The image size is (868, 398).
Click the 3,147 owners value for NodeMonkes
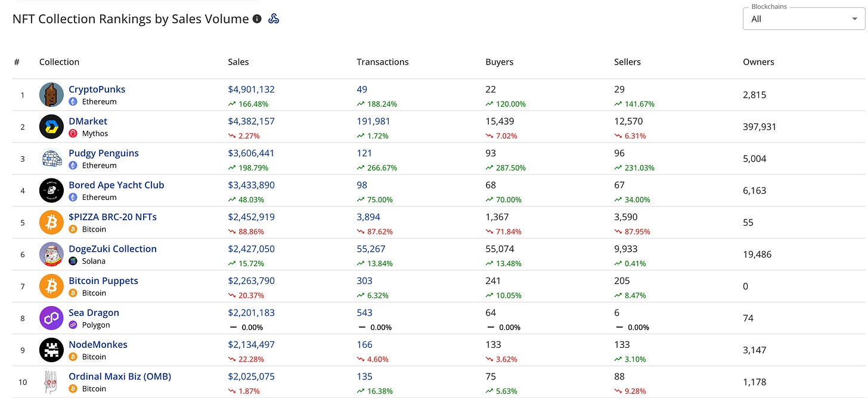coord(755,350)
